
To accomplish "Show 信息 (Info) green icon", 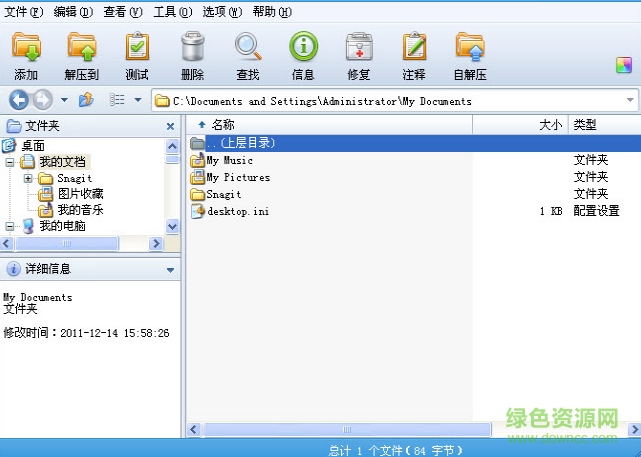I will pos(303,56).
